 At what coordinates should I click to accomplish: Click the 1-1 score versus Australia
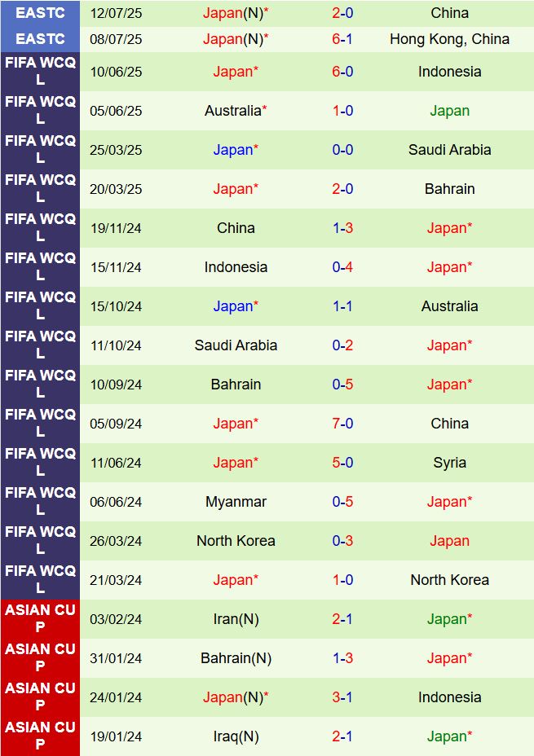pos(342,306)
